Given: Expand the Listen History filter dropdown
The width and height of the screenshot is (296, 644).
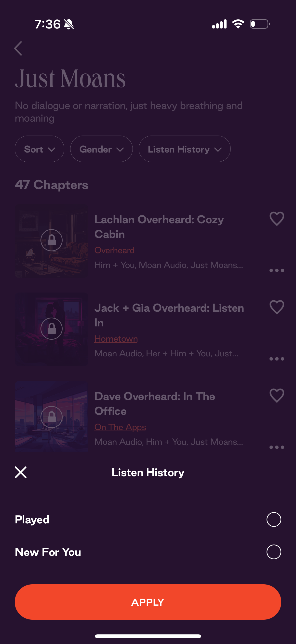Looking at the screenshot, I should coord(185,149).
